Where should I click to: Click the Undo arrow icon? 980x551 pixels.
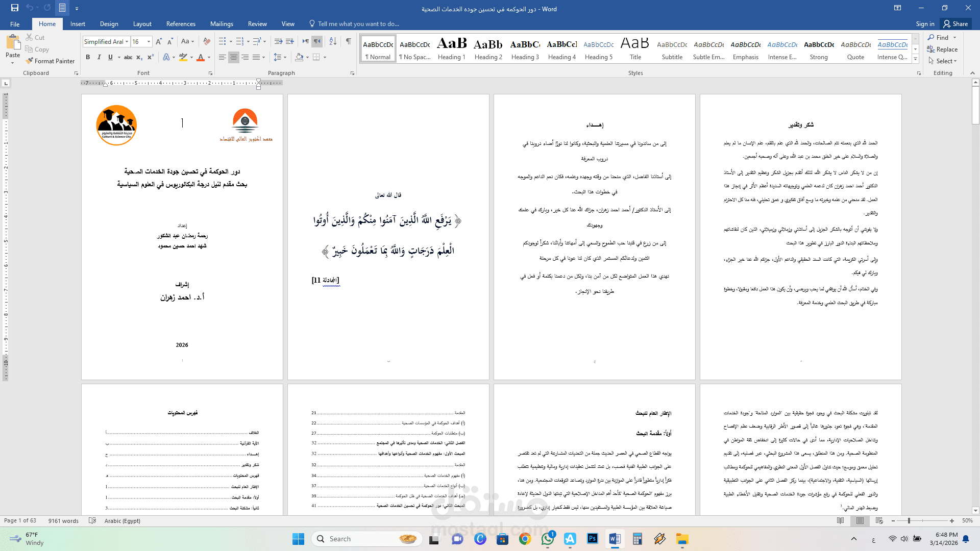click(30, 8)
